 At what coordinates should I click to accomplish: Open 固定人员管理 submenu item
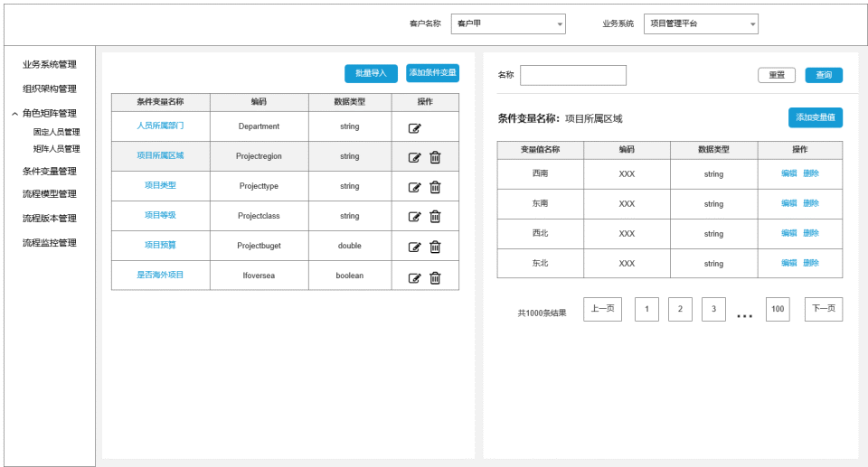56,132
